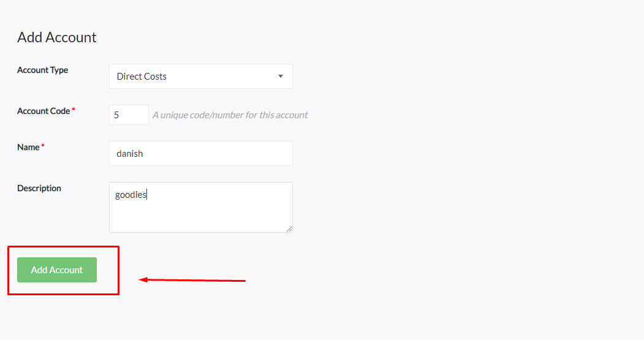Click the 'Name' field label
The width and height of the screenshot is (644, 340).
click(x=28, y=147)
